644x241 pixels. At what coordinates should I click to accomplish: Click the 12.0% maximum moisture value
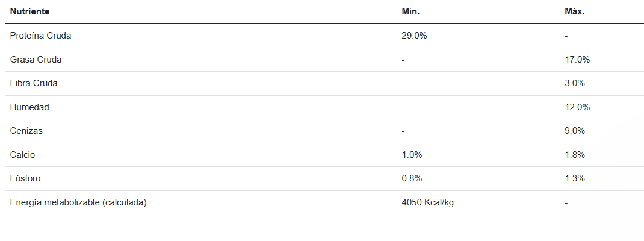[x=577, y=107]
